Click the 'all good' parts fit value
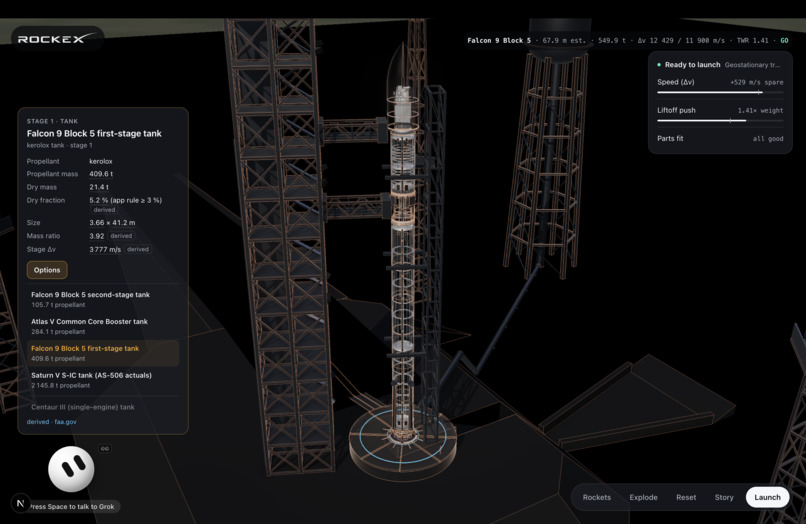Screen dimensions: 806x524 [768, 139]
